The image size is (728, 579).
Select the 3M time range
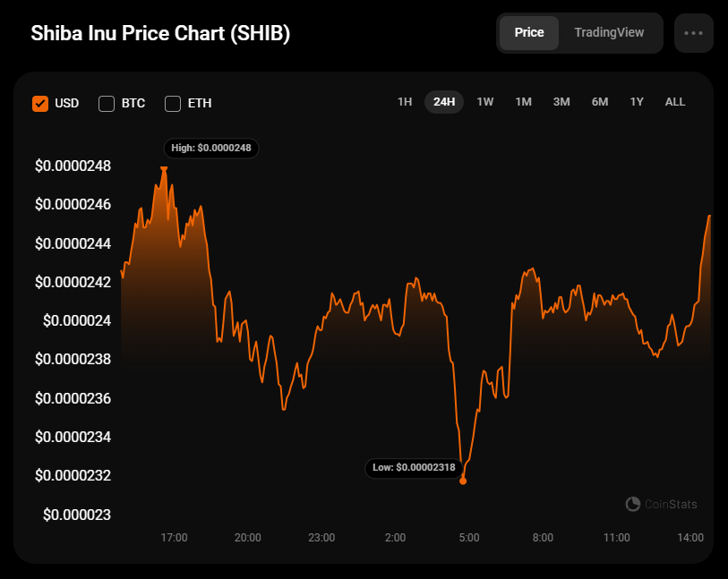[x=561, y=102]
